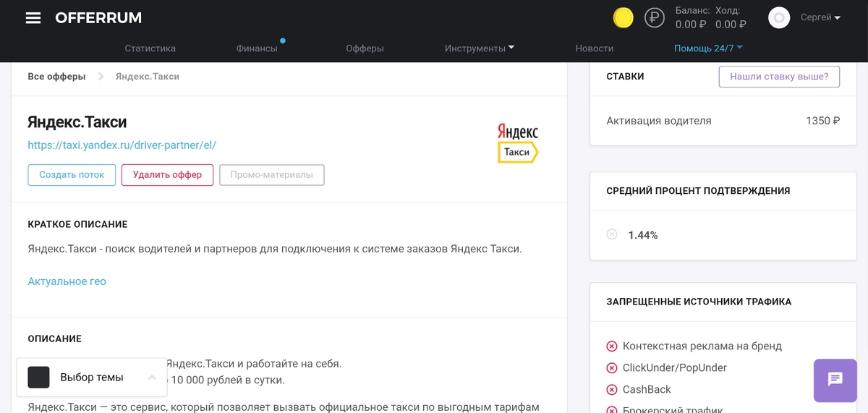Open the Актуальное гео link
The width and height of the screenshot is (868, 413).
(67, 281)
